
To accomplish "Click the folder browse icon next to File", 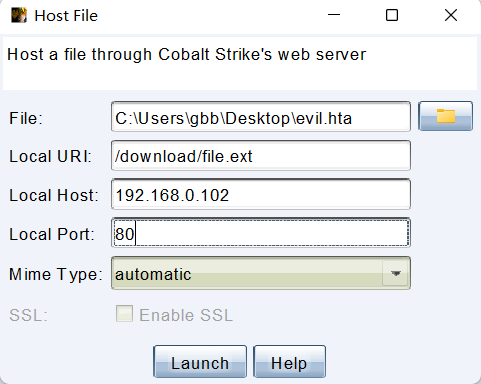I will coord(445,116).
